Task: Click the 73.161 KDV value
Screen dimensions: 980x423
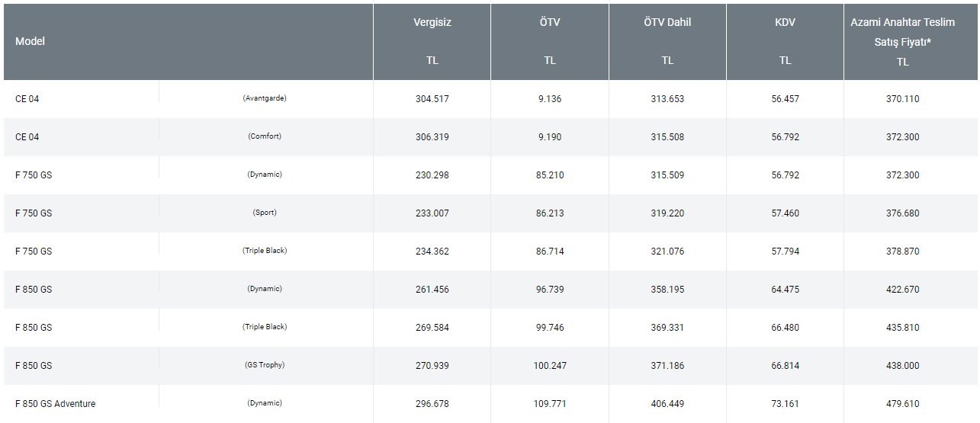Action: 786,404
